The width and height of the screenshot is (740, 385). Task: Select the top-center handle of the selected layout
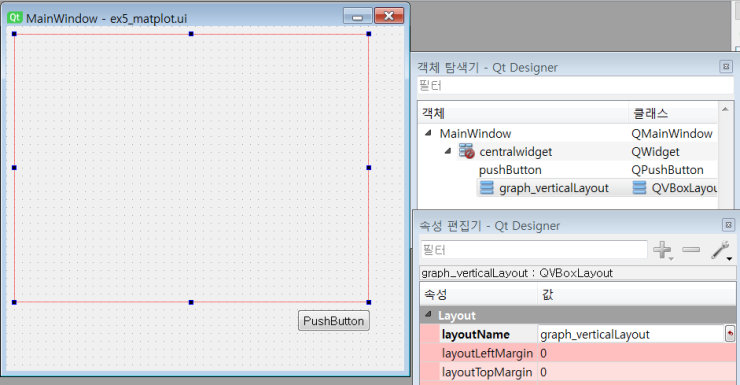[191, 34]
